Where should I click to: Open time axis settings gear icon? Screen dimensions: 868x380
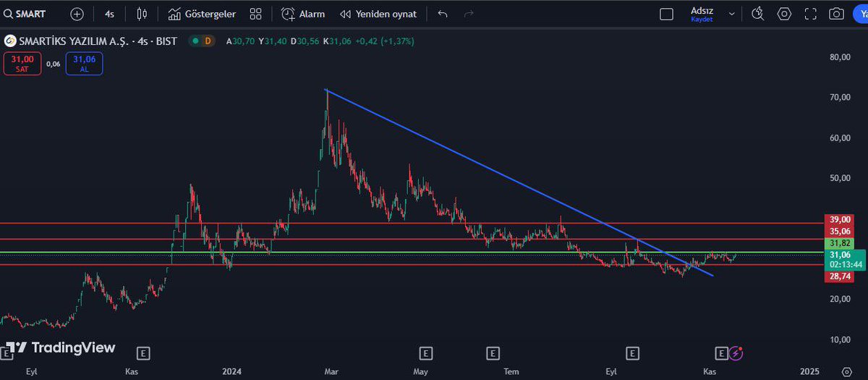[847, 371]
